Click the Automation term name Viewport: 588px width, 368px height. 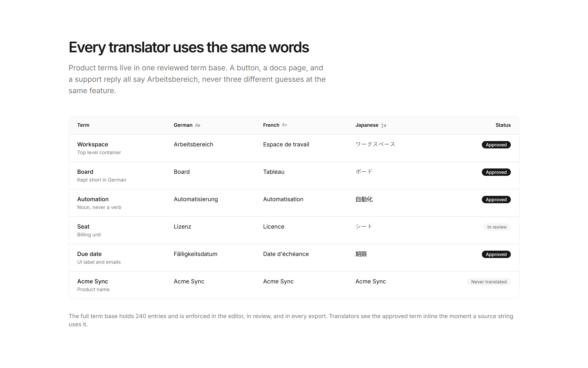(93, 199)
